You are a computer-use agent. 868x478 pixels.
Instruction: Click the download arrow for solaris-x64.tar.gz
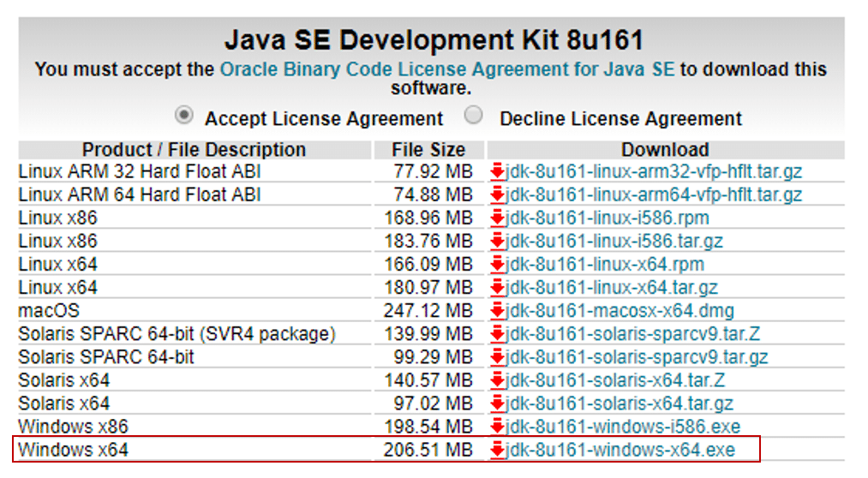pyautogui.click(x=497, y=404)
